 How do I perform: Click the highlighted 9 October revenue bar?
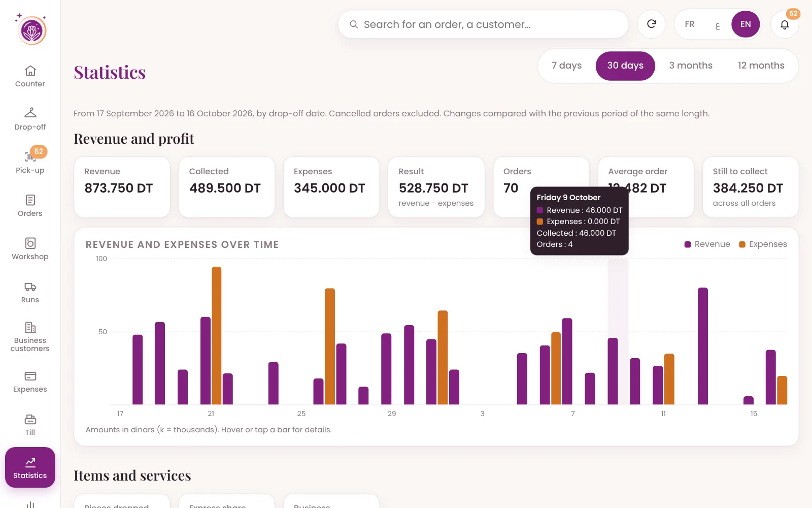pos(613,371)
